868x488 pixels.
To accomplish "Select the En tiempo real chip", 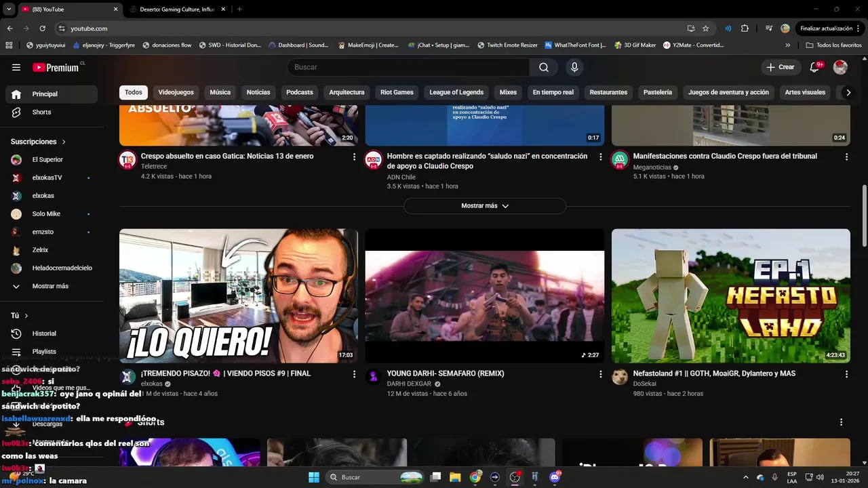I will click(553, 92).
